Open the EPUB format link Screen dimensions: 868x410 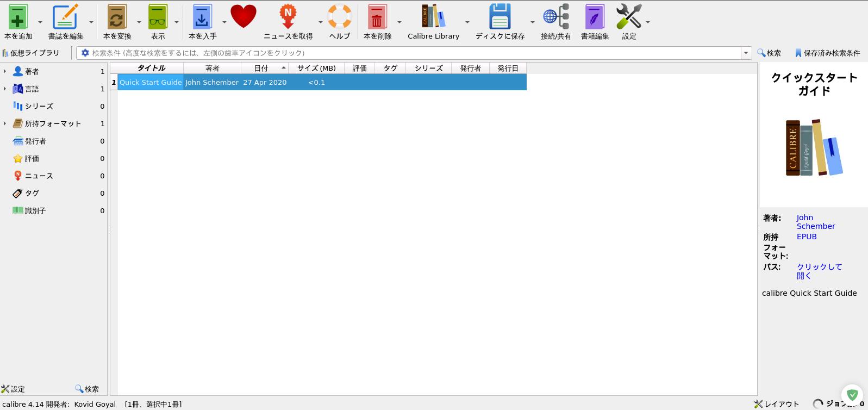click(x=807, y=237)
